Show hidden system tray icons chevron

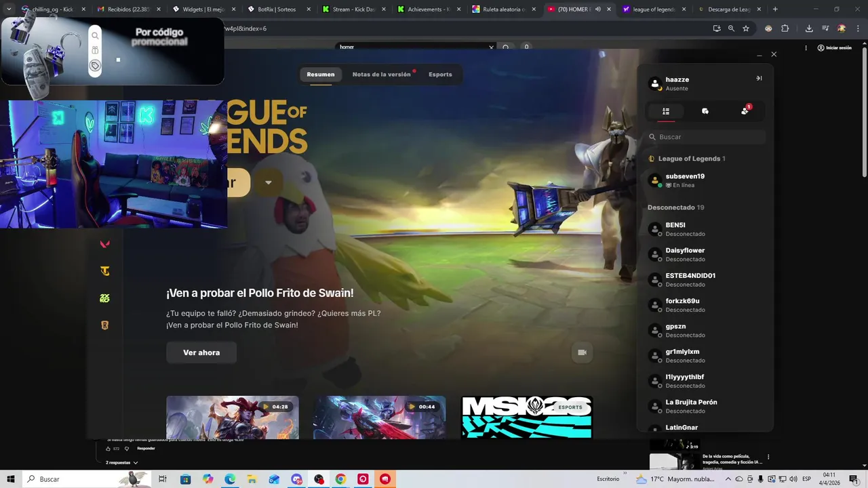pos(728,479)
